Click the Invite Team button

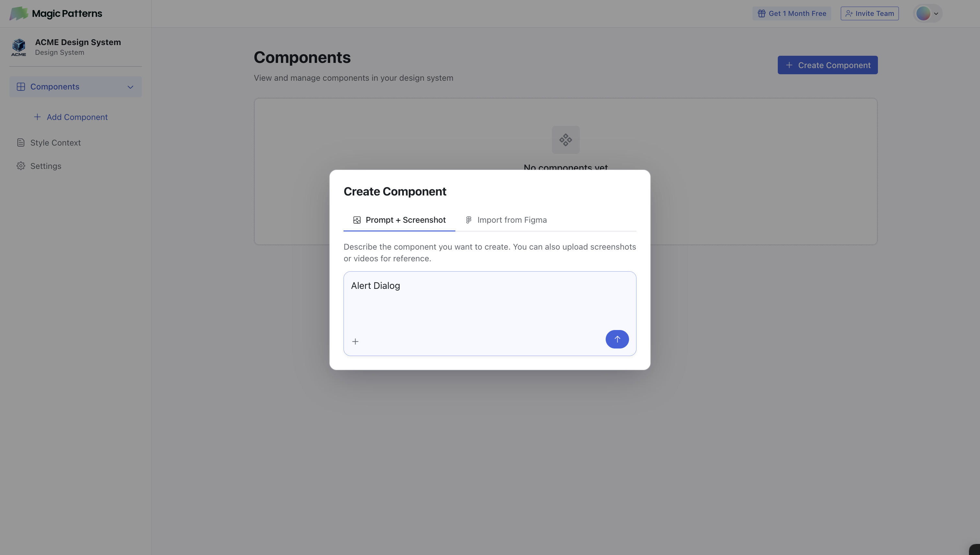tap(869, 13)
